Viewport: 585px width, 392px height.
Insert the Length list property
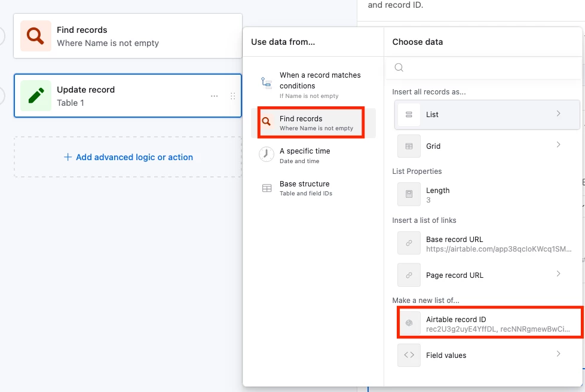point(487,194)
